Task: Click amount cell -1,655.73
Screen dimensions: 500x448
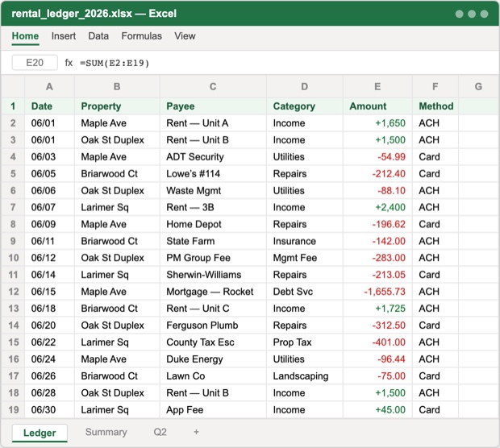Action: point(377,292)
